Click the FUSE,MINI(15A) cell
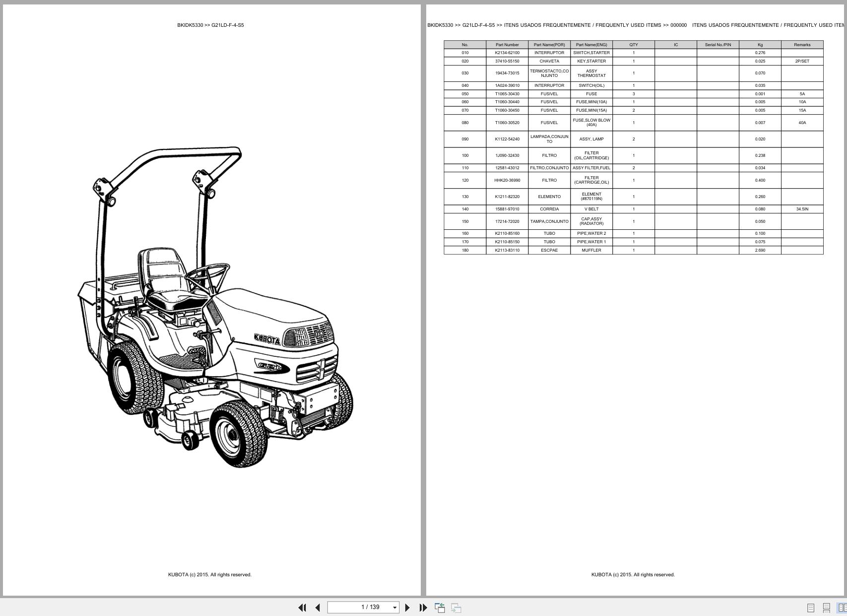Screen dimensions: 847x616 coord(591,110)
